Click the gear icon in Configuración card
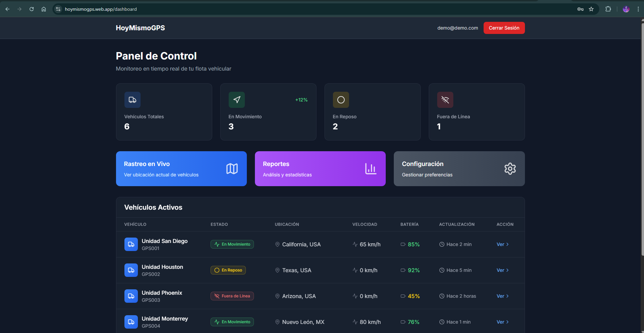This screenshot has width=644, height=333. pos(510,169)
